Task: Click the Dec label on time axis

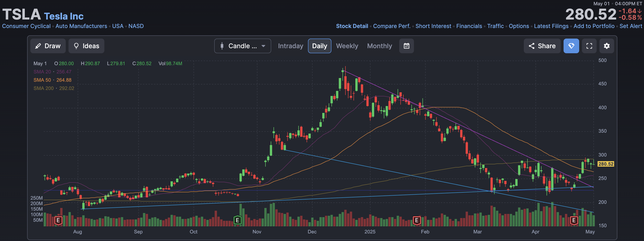Action: point(312,232)
